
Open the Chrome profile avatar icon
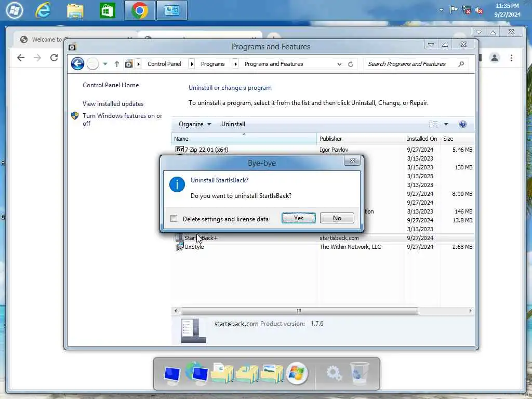[495, 58]
